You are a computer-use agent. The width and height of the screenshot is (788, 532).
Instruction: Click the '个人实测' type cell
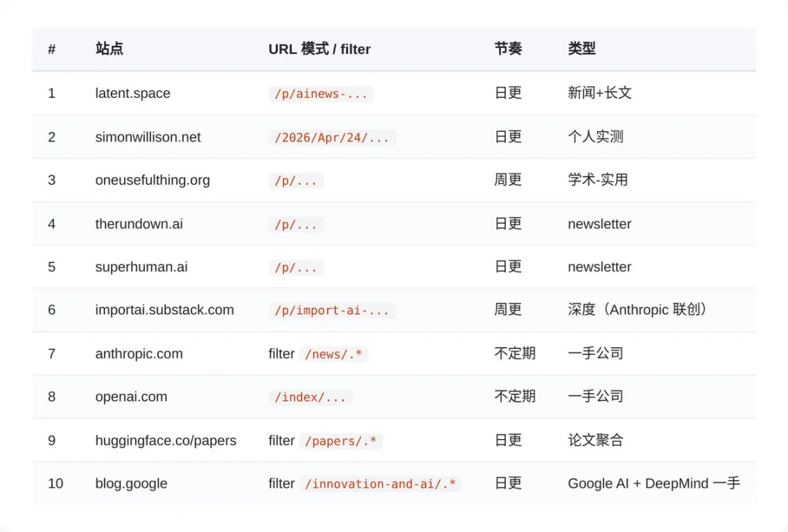click(595, 136)
